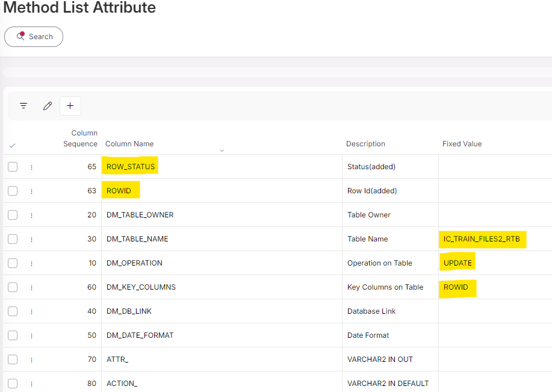552x392 pixels.
Task: Open row menu dots for DM_KEY_COLUMNS
Action: [x=32, y=288]
